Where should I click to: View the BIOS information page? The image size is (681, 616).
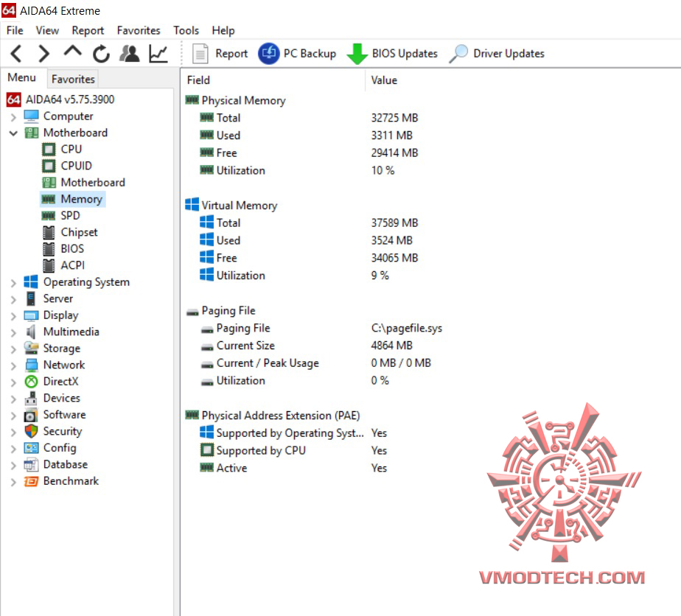(74, 248)
